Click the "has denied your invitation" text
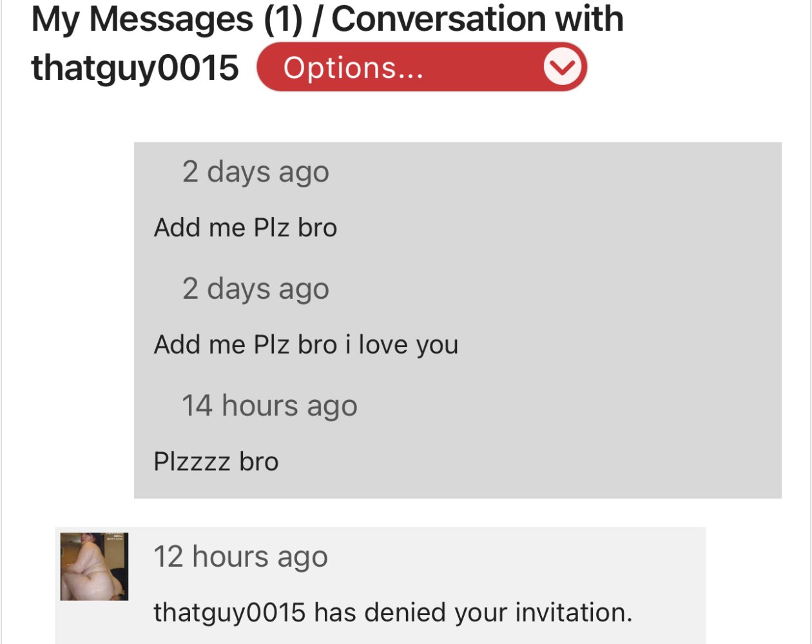 [x=473, y=612]
